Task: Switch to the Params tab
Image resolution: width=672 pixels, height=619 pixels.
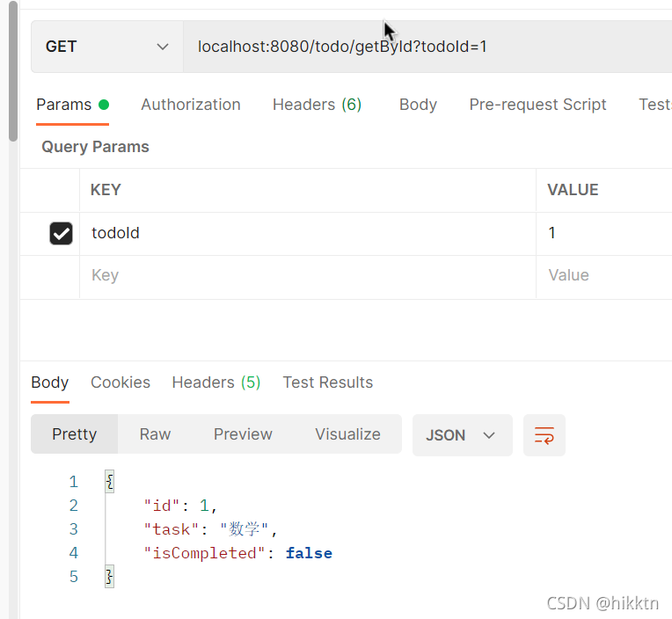Action: (x=72, y=105)
